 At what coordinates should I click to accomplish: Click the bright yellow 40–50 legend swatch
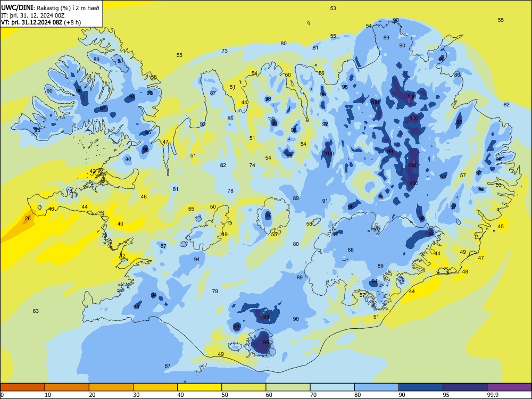pos(199,387)
